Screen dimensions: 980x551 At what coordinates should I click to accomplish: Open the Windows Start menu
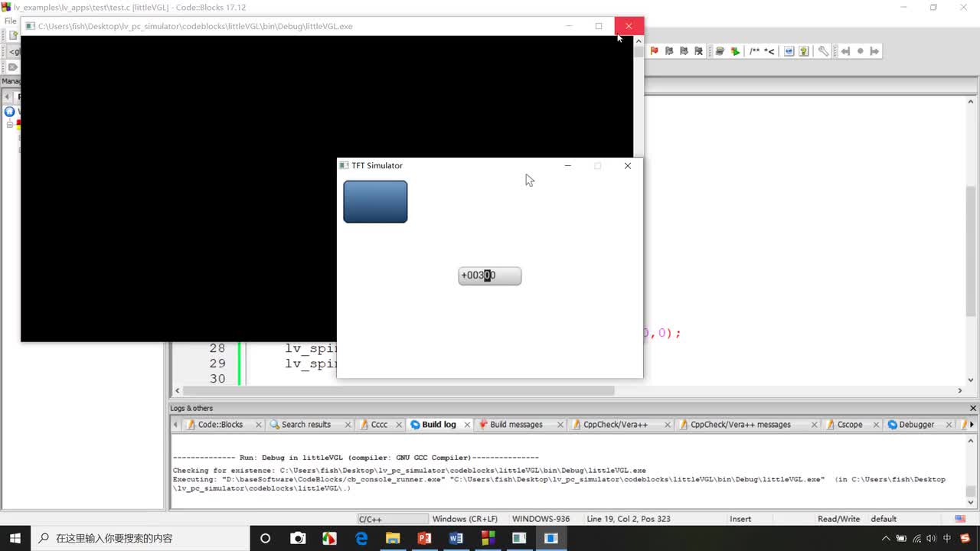pyautogui.click(x=15, y=538)
